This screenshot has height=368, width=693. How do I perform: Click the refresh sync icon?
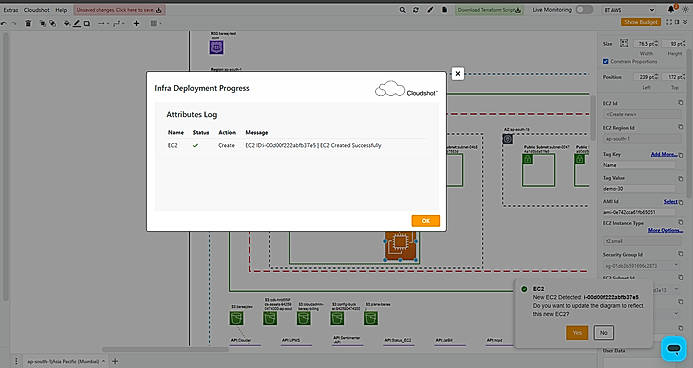(x=416, y=10)
